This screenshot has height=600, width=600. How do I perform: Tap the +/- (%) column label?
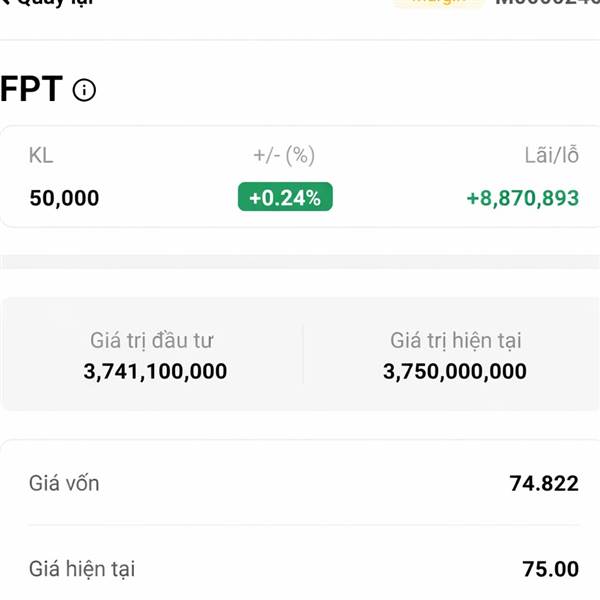pyautogui.click(x=284, y=155)
